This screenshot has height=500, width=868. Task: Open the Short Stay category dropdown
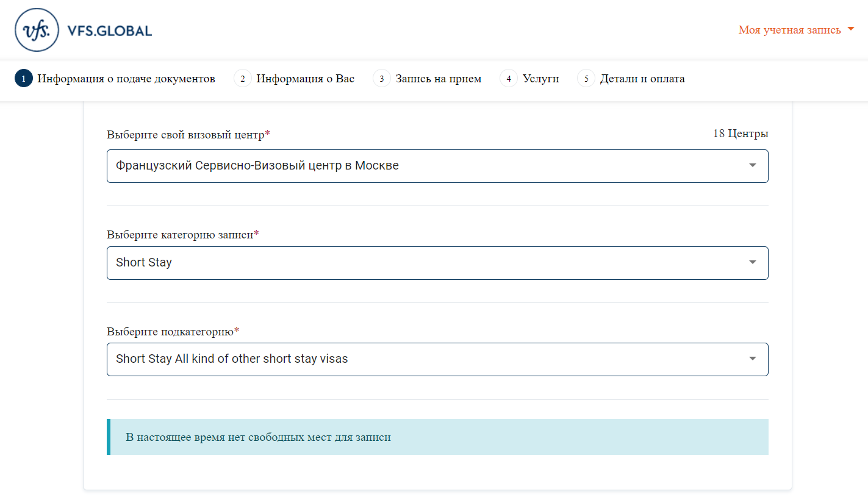[437, 263]
